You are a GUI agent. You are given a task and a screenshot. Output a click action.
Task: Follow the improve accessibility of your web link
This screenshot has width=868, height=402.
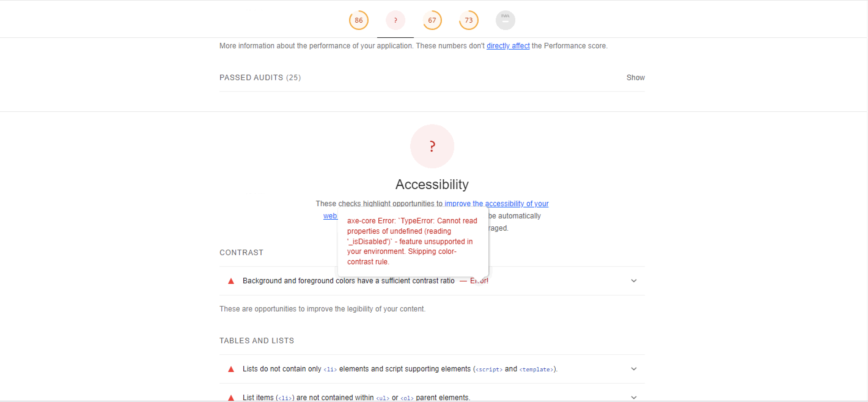(x=496, y=203)
